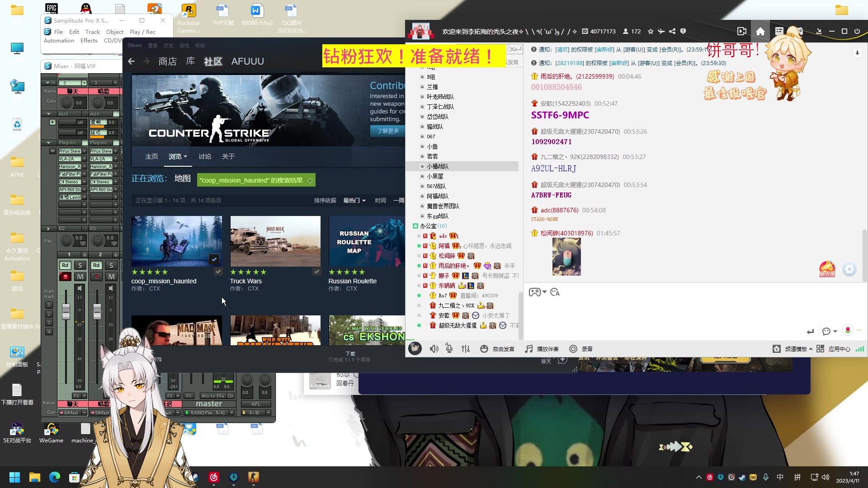Open channel 1 VLA-2A plug-in slot dropdown
Image resolution: width=868 pixels, height=488 pixels.
tap(84, 159)
